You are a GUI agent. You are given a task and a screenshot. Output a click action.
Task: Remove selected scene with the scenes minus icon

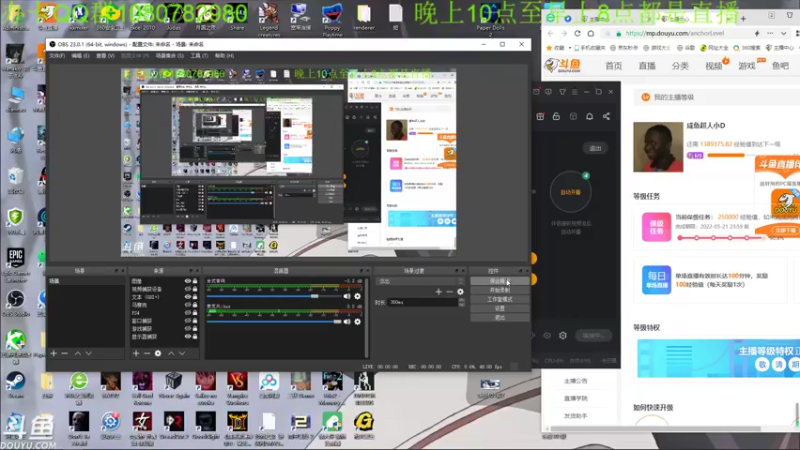64,353
